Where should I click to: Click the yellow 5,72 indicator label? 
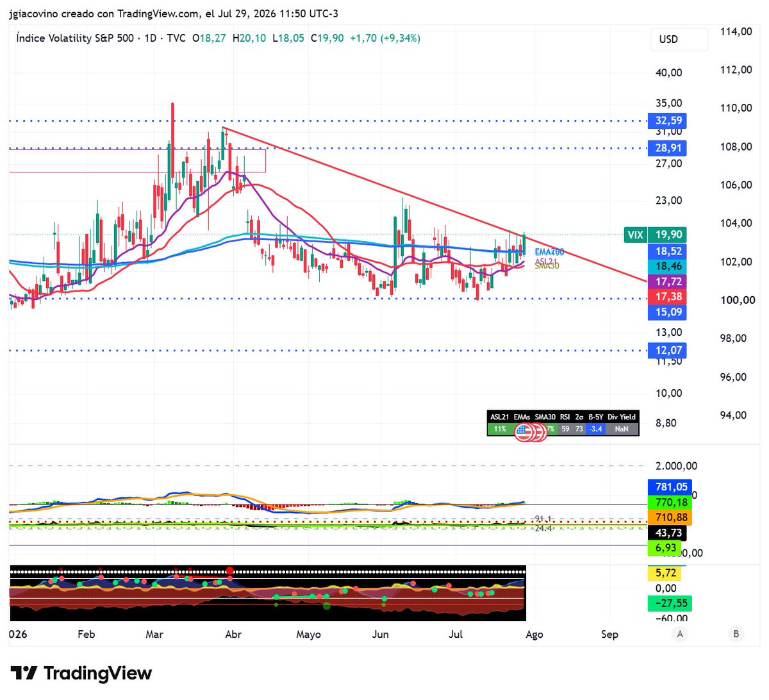pos(664,573)
